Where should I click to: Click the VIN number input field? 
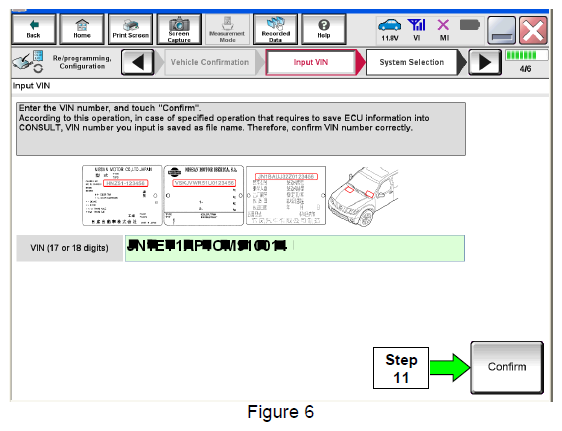tap(295, 248)
